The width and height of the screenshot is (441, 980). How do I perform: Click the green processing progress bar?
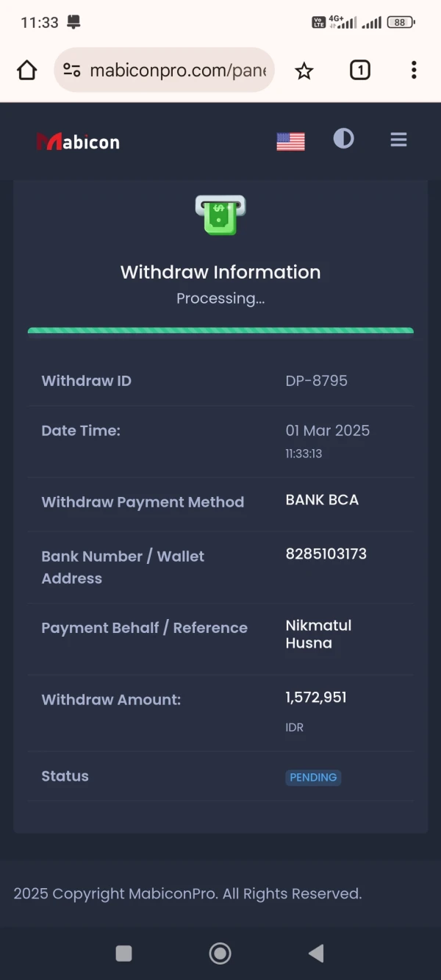(x=220, y=331)
